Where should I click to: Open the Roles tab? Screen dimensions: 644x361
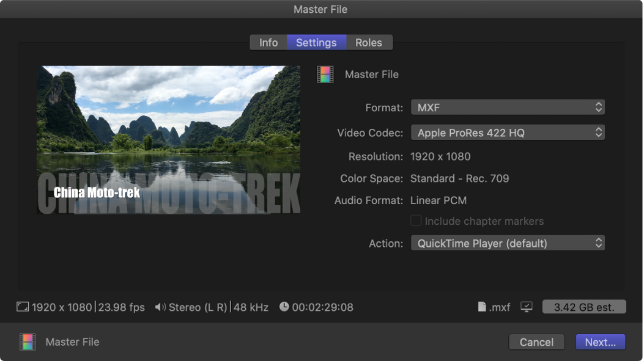click(369, 43)
